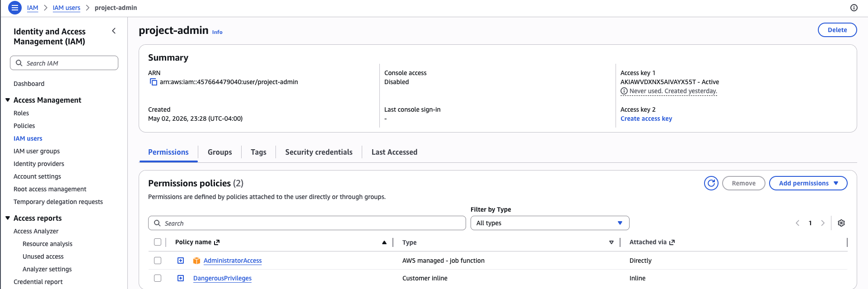The height and width of the screenshot is (289, 868).
Task: Select all policies header checkbox
Action: coord(158,242)
